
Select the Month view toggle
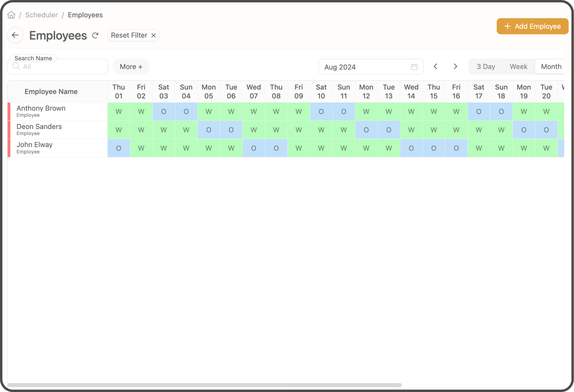click(x=551, y=66)
